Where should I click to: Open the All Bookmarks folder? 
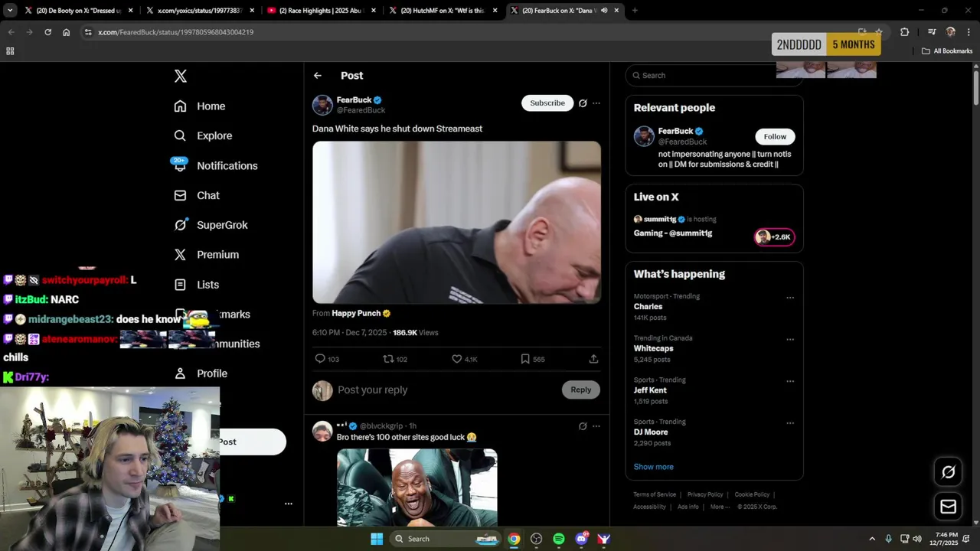(x=947, y=51)
